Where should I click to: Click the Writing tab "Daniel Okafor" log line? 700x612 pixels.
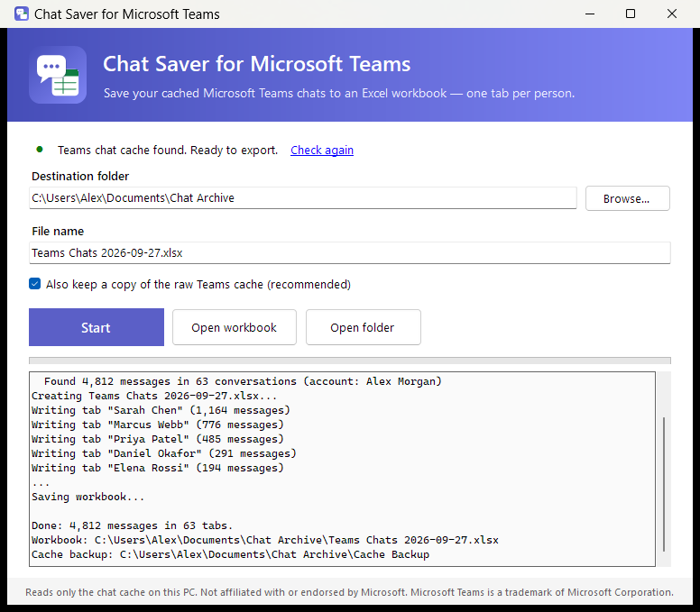164,453
